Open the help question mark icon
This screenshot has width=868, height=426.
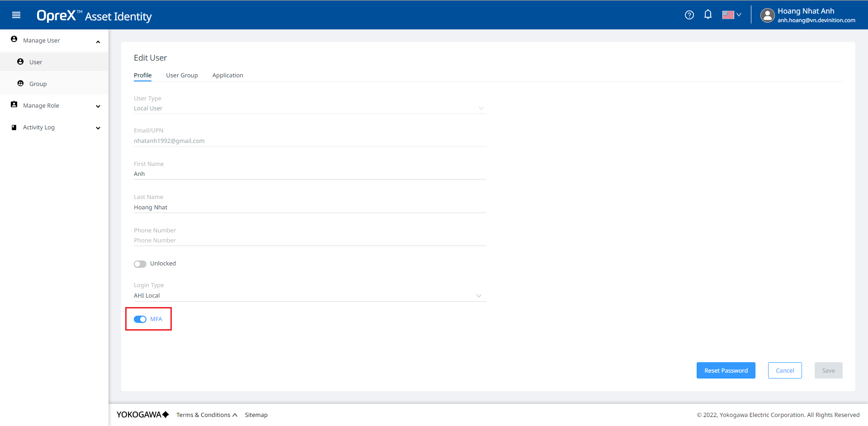(x=689, y=15)
